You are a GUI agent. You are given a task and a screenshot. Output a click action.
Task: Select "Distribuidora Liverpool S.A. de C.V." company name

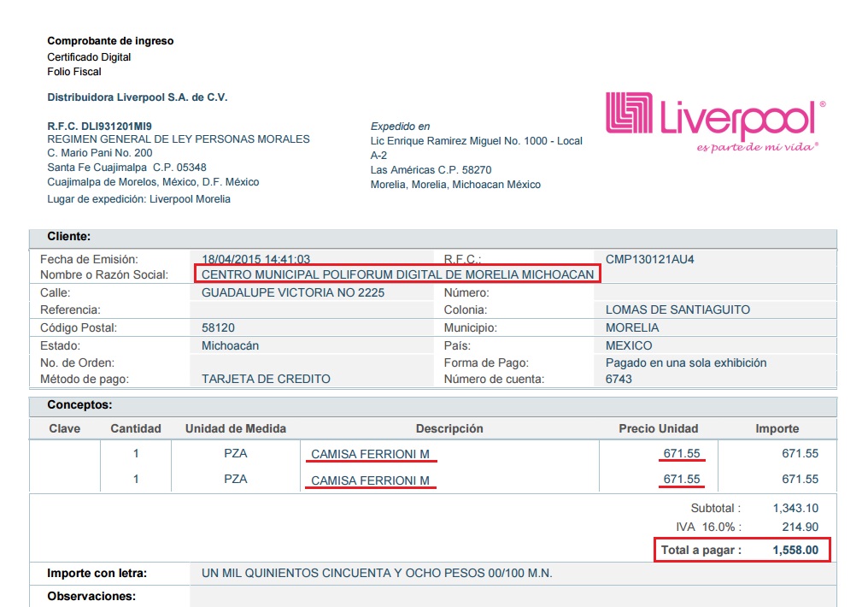coord(138,97)
